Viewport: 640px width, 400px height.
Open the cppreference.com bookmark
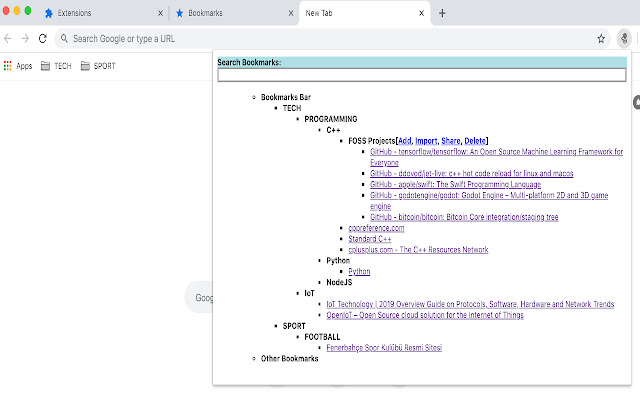point(376,228)
